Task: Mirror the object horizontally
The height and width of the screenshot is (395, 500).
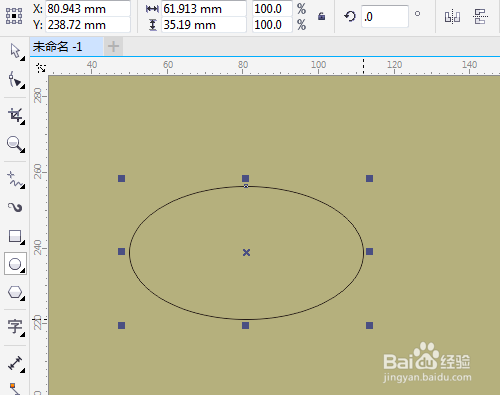Action: pos(452,16)
